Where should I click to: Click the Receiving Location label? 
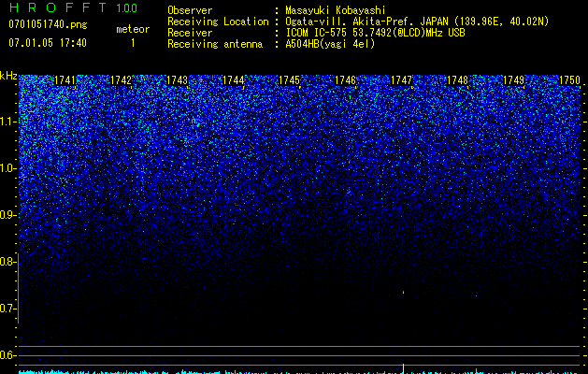[218, 22]
